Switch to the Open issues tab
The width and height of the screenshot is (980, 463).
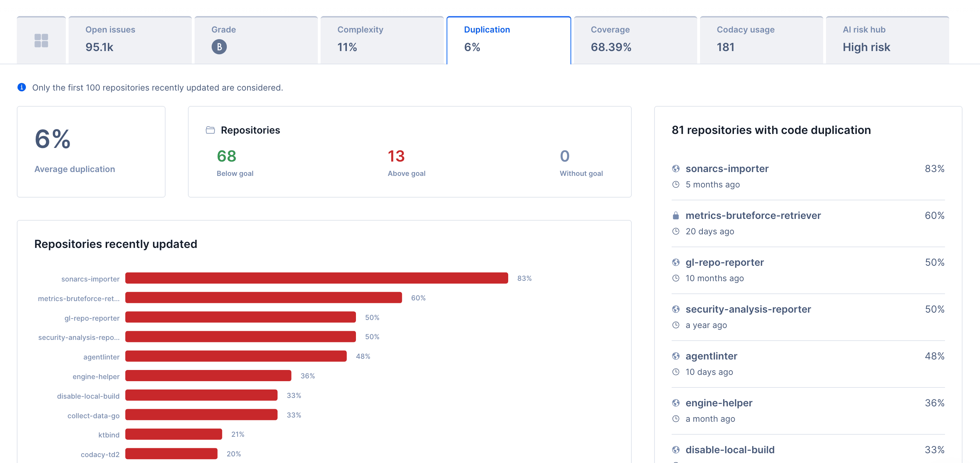tap(130, 40)
